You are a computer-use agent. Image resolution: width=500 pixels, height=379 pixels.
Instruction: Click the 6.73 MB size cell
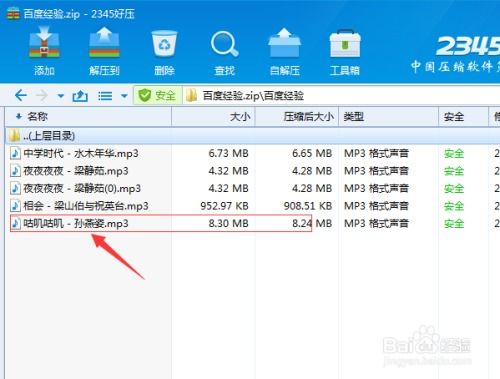[228, 153]
